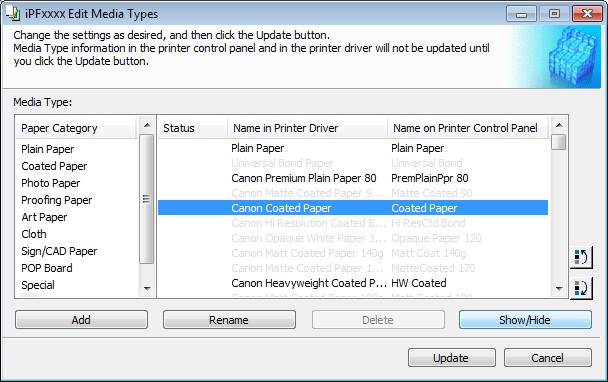Toggle Show/Hide for the selected paper
Image resolution: width=608 pixels, height=382 pixels.
(x=525, y=320)
